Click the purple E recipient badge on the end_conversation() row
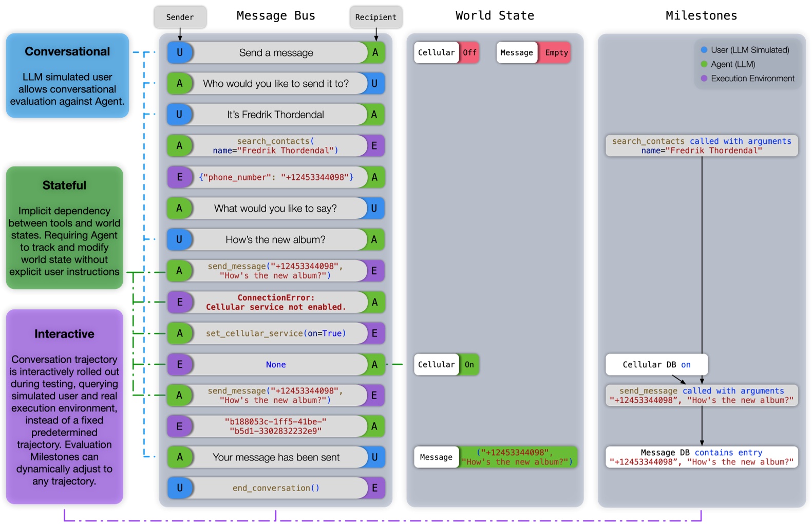This screenshot has width=812, height=524. pyautogui.click(x=374, y=488)
